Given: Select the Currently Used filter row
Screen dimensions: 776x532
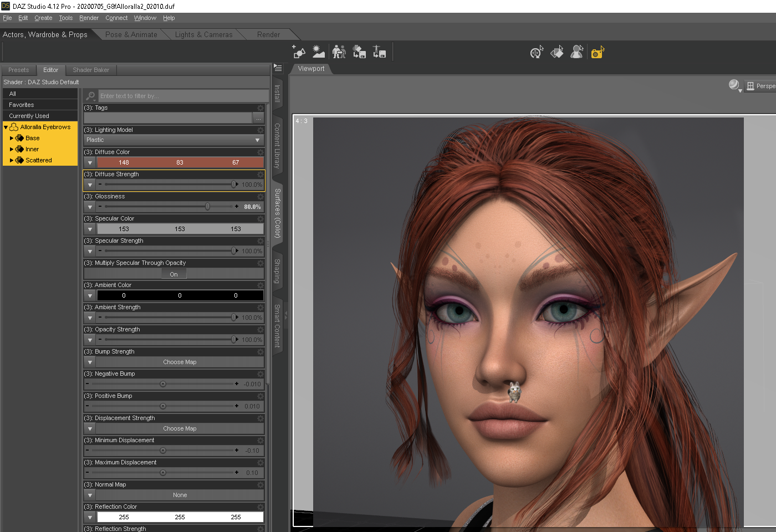Looking at the screenshot, I should (40, 116).
